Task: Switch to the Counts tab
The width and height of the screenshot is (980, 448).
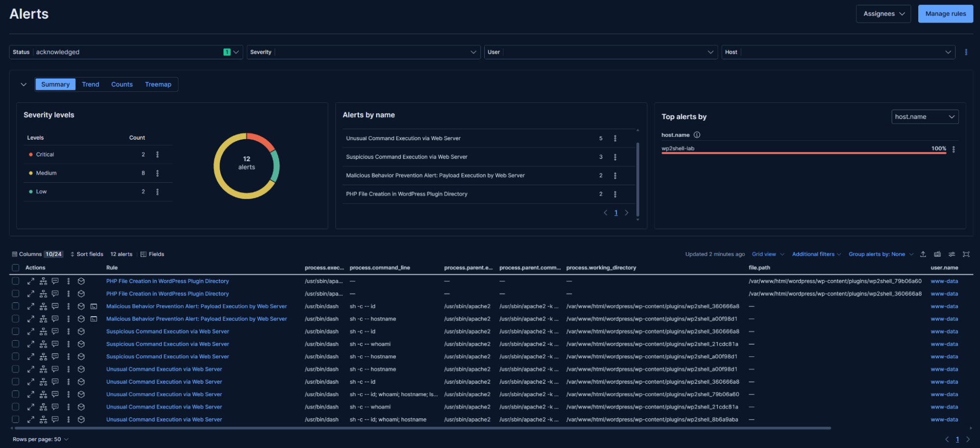Action: (122, 84)
